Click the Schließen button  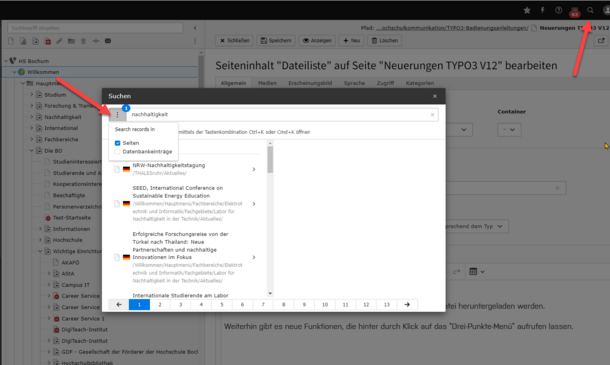[x=234, y=40]
